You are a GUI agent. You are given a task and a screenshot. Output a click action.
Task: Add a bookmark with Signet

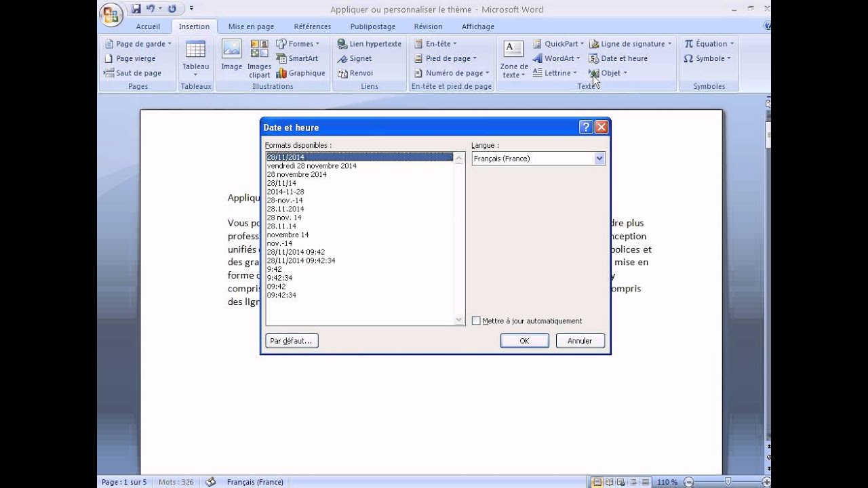pyautogui.click(x=355, y=58)
